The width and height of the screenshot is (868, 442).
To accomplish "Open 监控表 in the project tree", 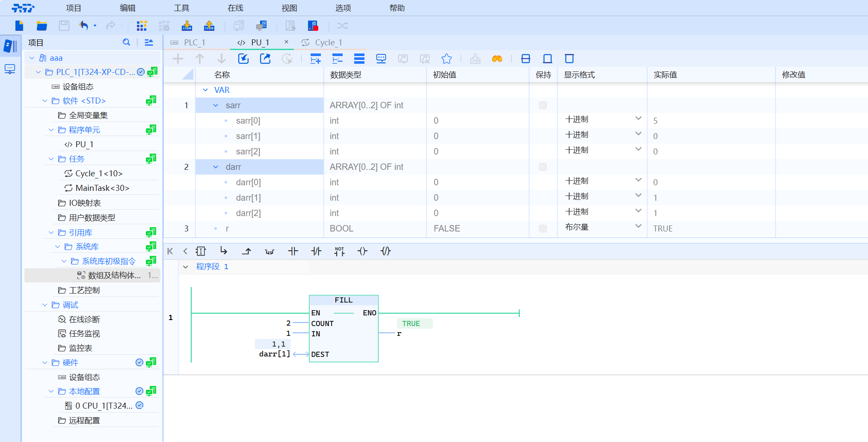I will tap(80, 348).
